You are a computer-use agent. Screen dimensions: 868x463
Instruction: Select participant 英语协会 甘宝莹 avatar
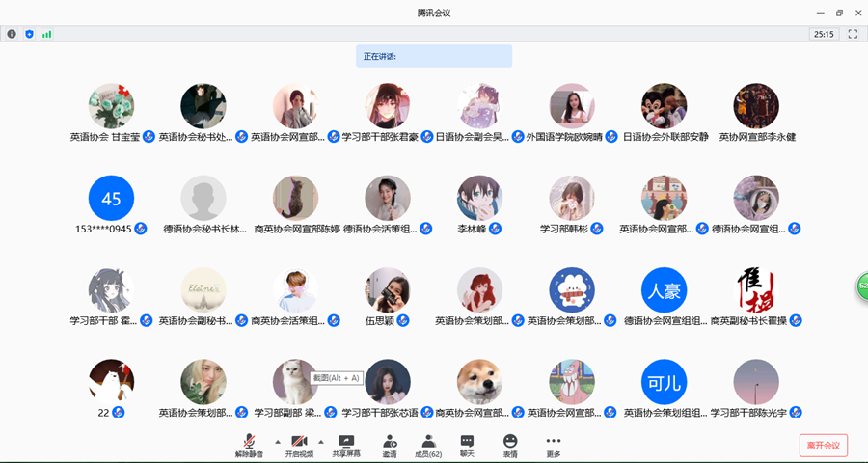click(x=111, y=105)
